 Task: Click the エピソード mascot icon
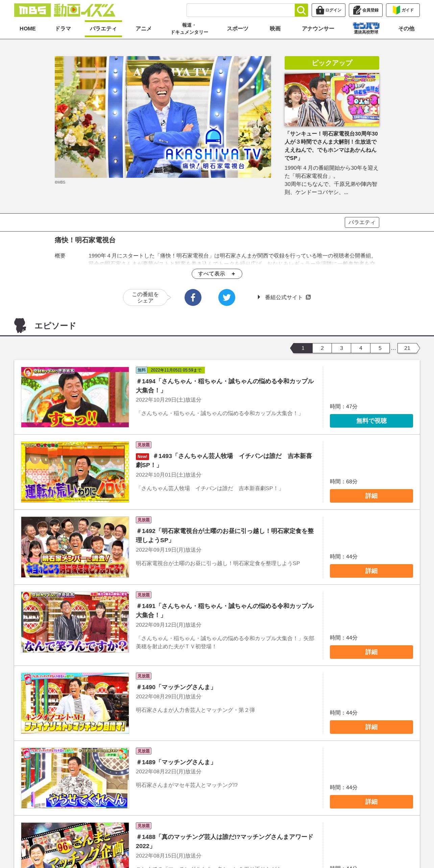tap(20, 325)
